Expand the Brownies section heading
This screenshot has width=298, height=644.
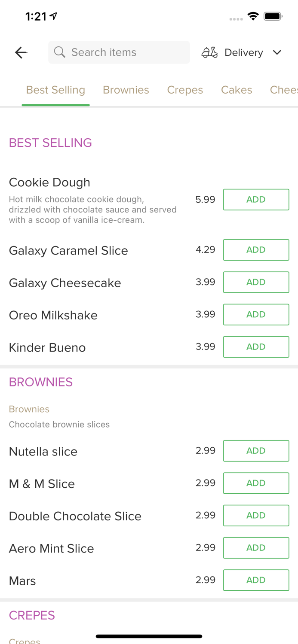40,382
